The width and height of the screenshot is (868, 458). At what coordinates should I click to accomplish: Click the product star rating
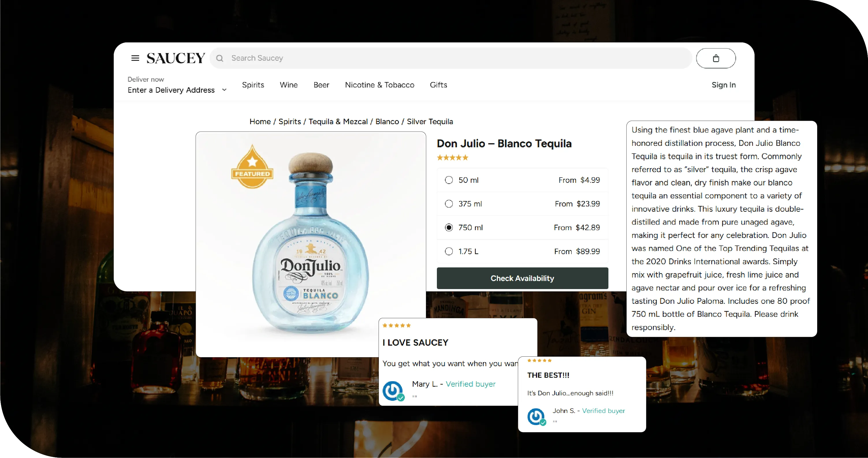pyautogui.click(x=452, y=157)
